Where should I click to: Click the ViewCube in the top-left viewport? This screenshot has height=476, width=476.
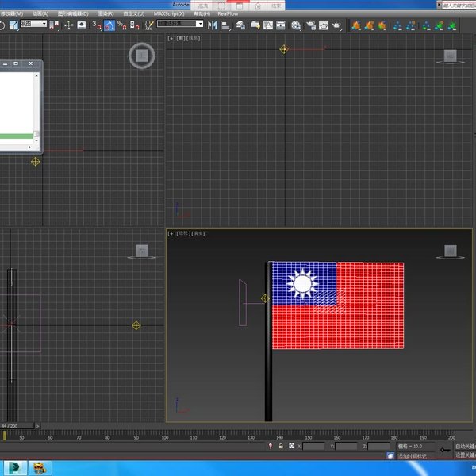(142, 56)
